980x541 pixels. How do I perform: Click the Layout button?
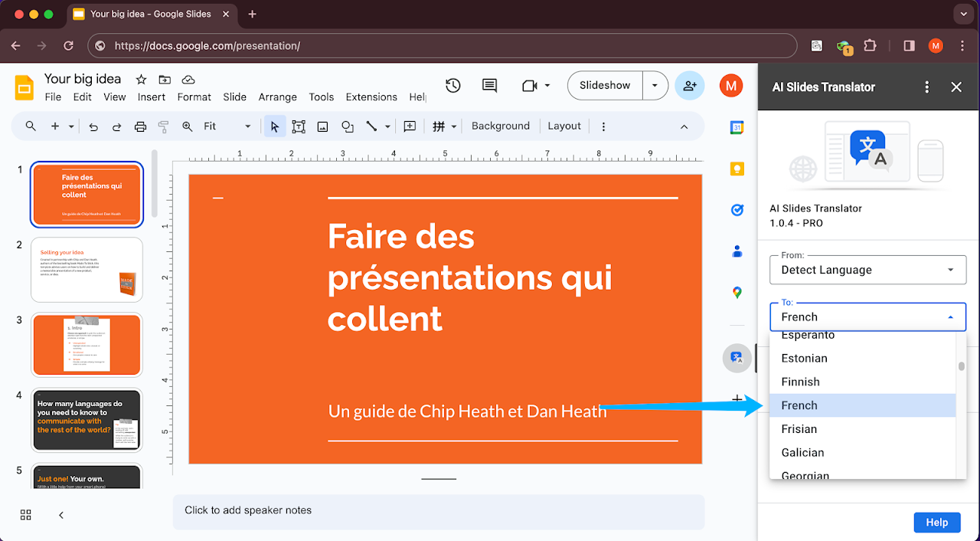pyautogui.click(x=564, y=126)
